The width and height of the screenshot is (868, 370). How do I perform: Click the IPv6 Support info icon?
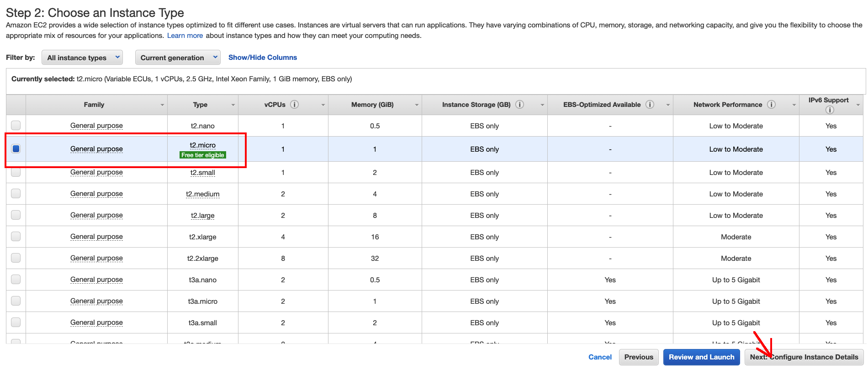click(x=830, y=110)
